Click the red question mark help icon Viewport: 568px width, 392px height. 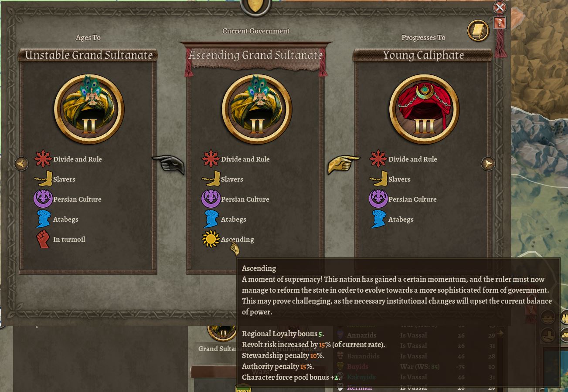(x=500, y=23)
